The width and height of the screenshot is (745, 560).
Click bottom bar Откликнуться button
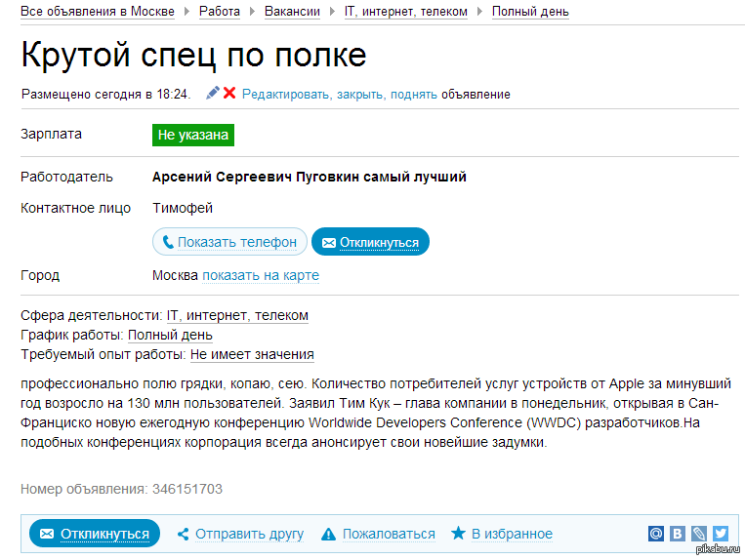pos(95,534)
